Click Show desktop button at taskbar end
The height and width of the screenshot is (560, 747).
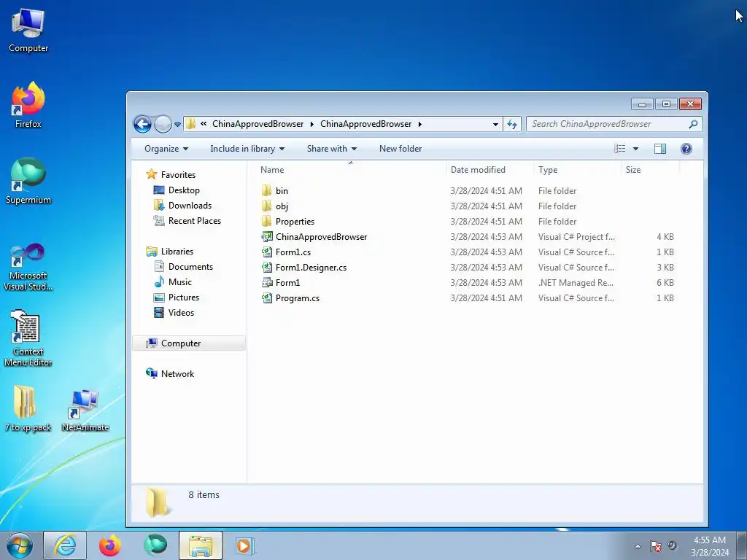[742, 546]
